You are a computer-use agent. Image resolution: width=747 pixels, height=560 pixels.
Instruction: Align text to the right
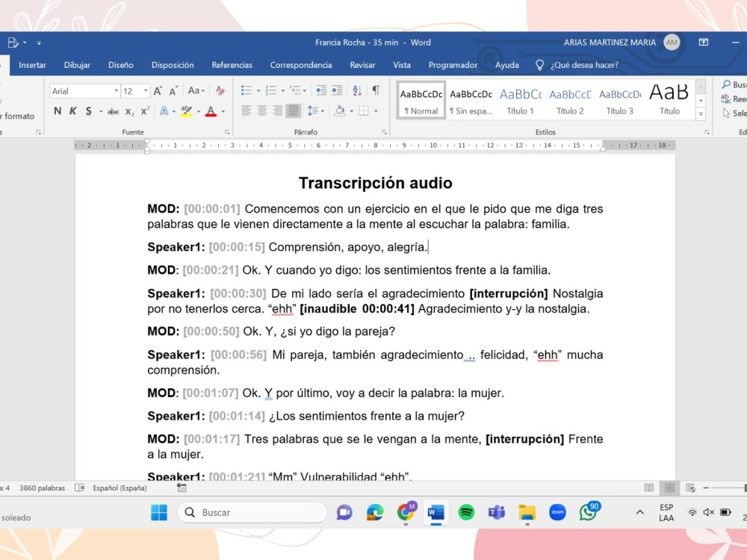(x=278, y=111)
